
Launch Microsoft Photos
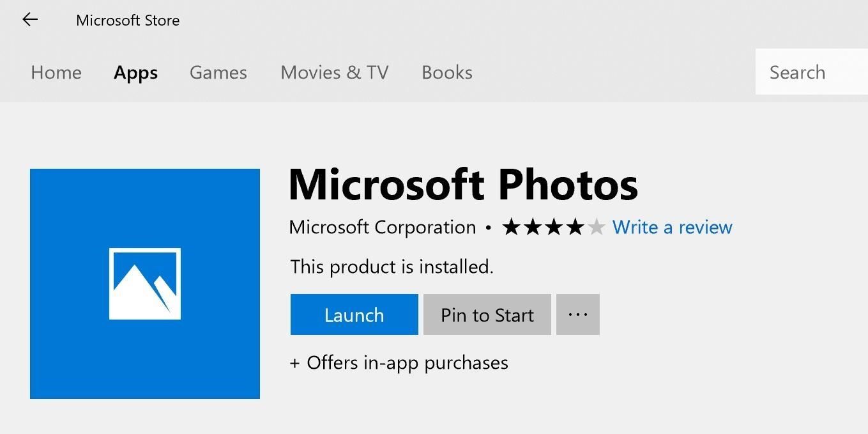pos(354,314)
